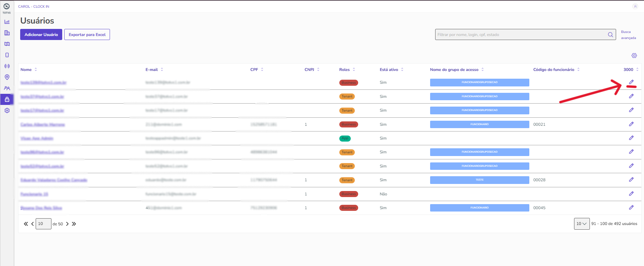Open the Busca avançada link
The width and height of the screenshot is (644, 266).
tap(628, 35)
